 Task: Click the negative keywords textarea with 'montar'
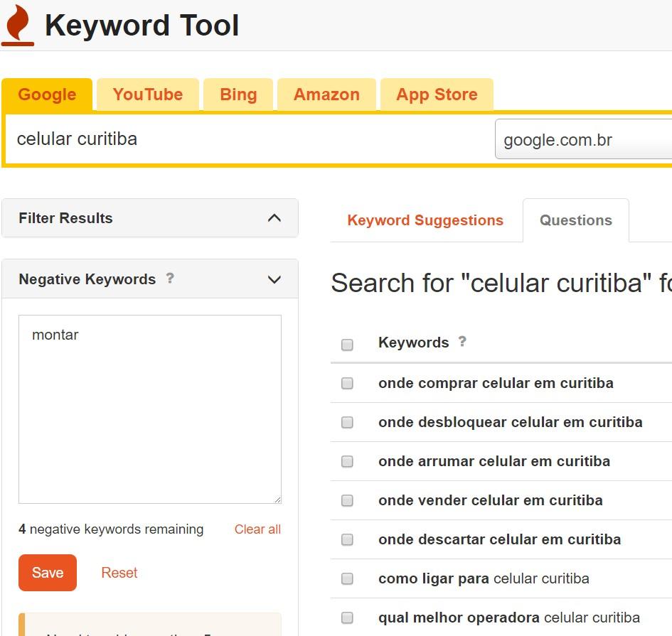click(x=150, y=409)
